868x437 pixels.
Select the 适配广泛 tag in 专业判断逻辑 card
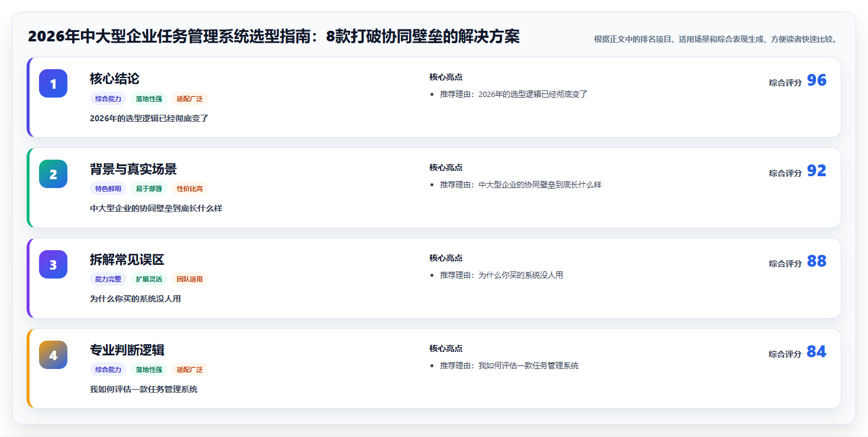click(x=190, y=370)
